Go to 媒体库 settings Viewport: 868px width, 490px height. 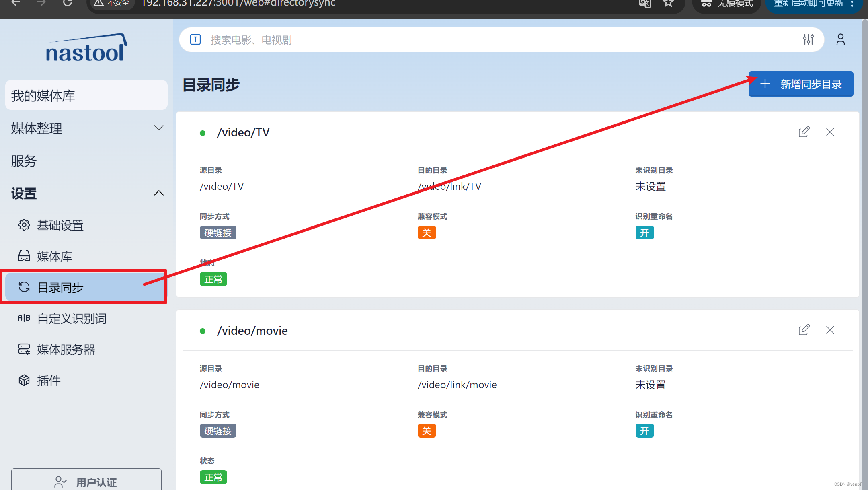54,256
